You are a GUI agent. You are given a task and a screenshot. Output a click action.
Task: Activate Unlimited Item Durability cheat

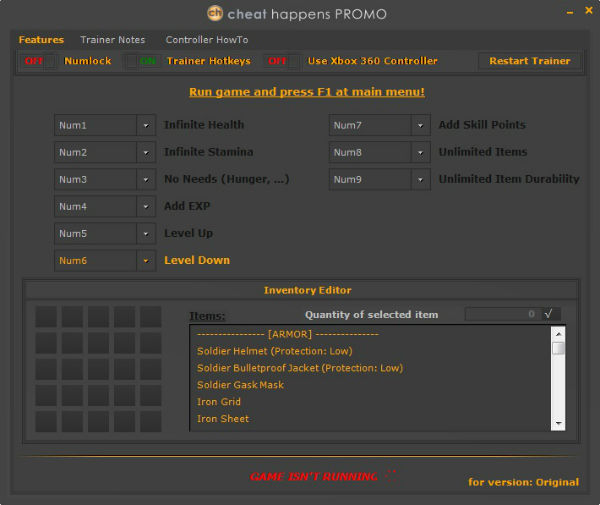pos(509,179)
